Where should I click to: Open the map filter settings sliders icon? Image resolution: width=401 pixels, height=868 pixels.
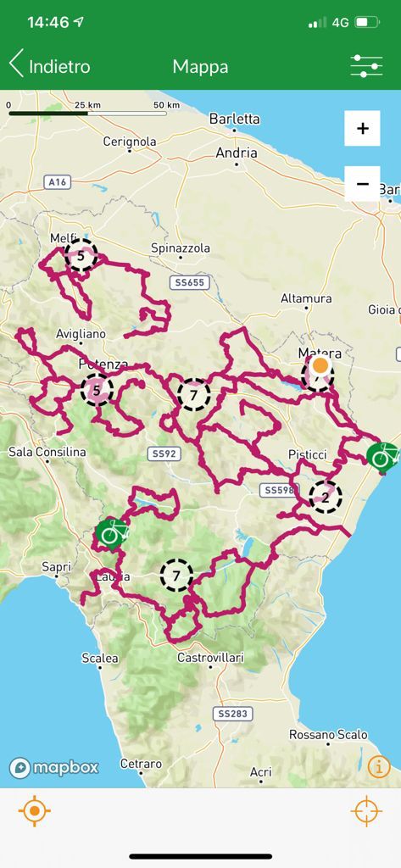tap(366, 66)
